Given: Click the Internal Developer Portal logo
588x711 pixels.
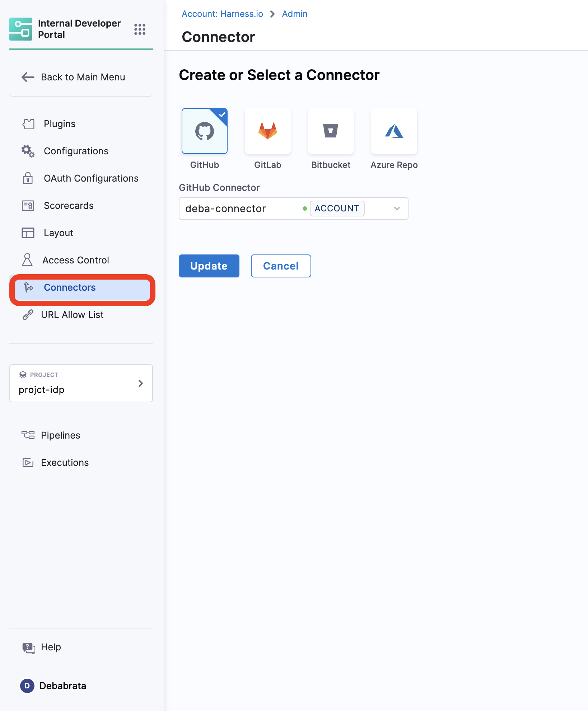Looking at the screenshot, I should pyautogui.click(x=21, y=29).
